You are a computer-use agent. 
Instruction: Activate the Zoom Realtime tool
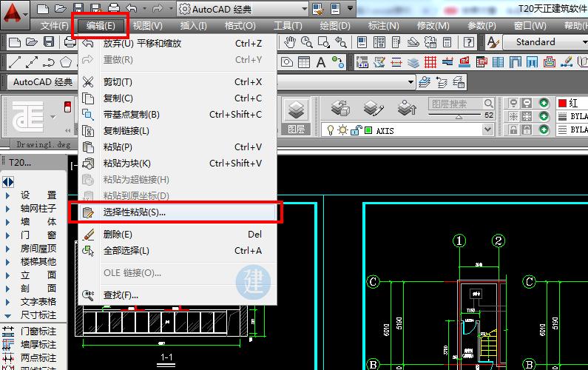pos(307,42)
